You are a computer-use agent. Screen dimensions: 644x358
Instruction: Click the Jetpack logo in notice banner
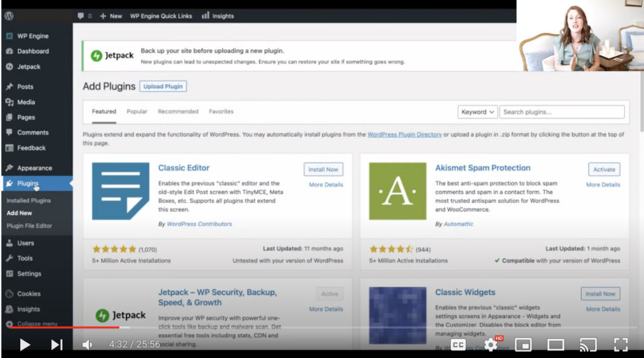tap(112, 55)
